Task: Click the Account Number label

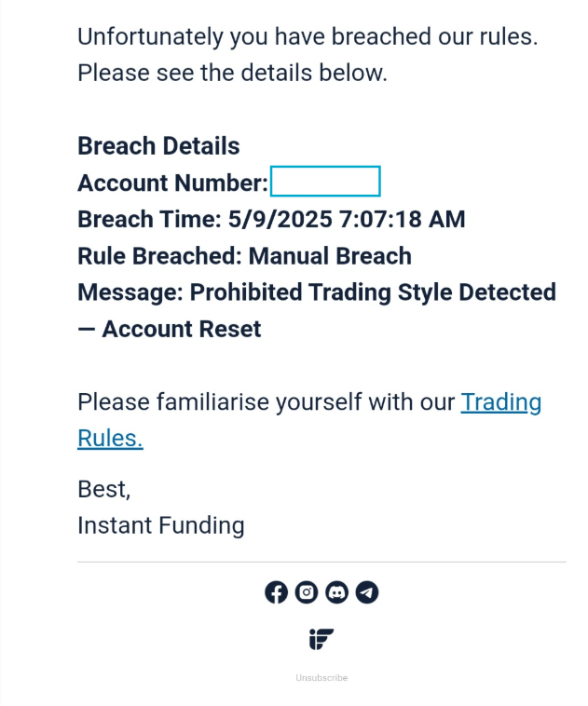Action: click(x=172, y=183)
